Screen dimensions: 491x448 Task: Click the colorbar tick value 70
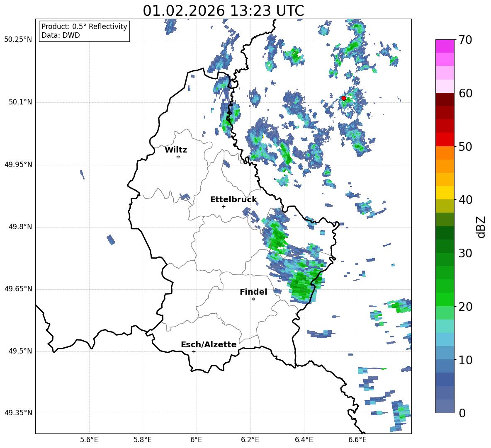[465, 40]
